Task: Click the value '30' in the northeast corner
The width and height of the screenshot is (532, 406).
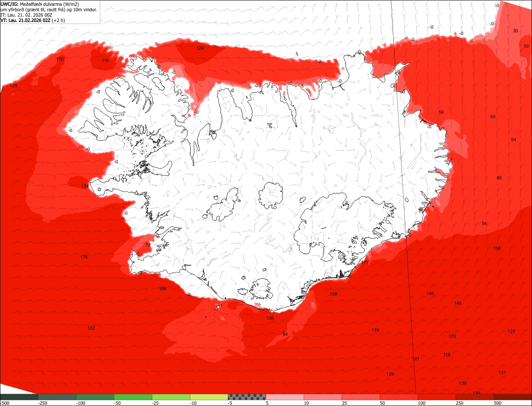Action: click(x=515, y=31)
